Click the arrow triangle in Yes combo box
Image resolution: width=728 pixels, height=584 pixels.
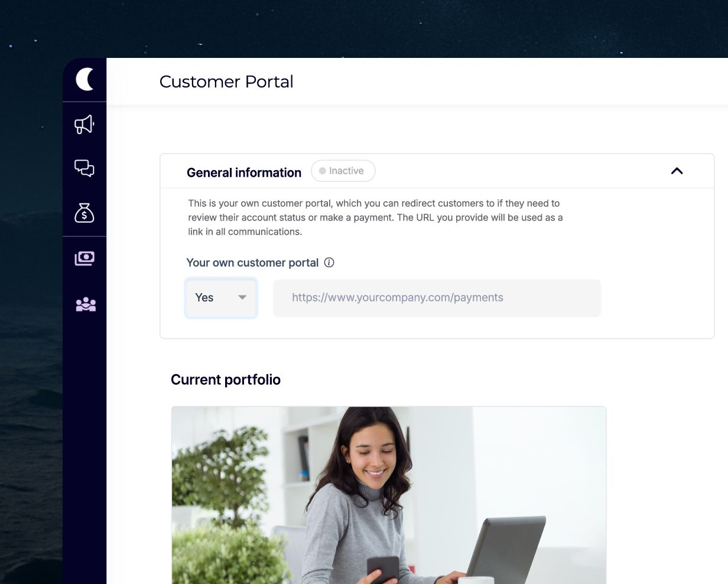pyautogui.click(x=242, y=297)
